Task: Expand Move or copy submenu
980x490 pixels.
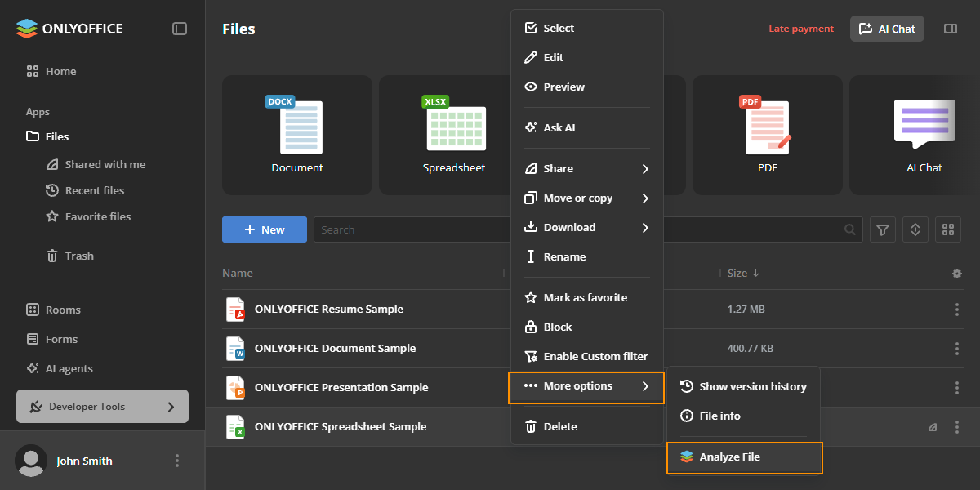Action: (586, 198)
